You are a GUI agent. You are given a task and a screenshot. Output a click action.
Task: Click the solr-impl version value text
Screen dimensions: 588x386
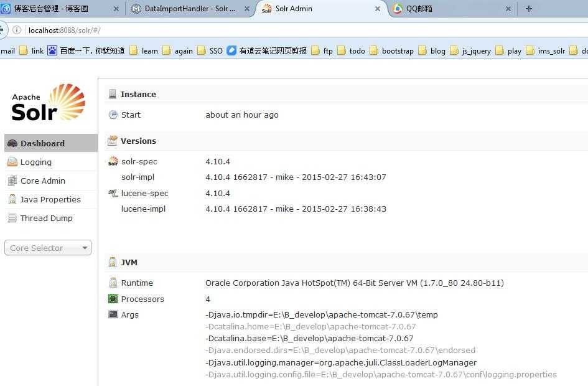click(296, 177)
